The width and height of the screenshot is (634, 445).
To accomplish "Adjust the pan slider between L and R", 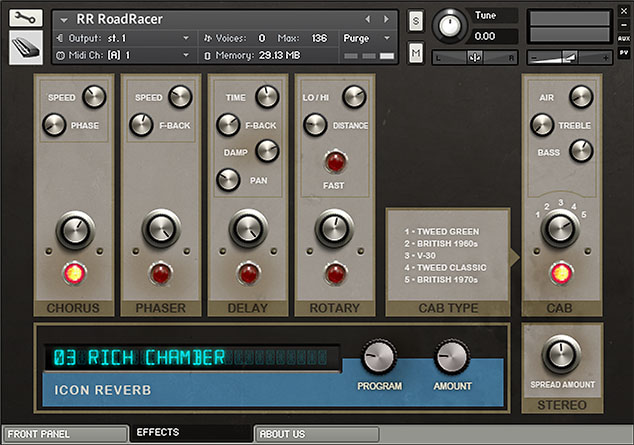I will click(x=475, y=58).
